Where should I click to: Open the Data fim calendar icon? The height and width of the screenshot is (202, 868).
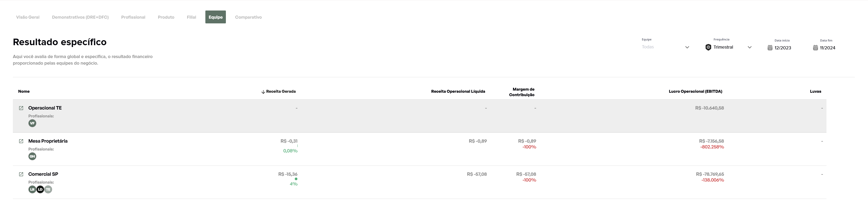[815, 48]
